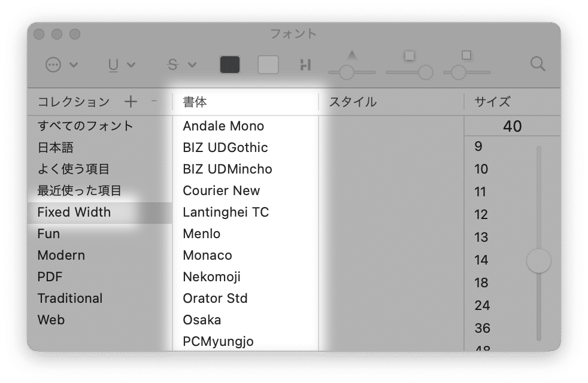Click the スタイル column header
This screenshot has width=588, height=383.
391,102
